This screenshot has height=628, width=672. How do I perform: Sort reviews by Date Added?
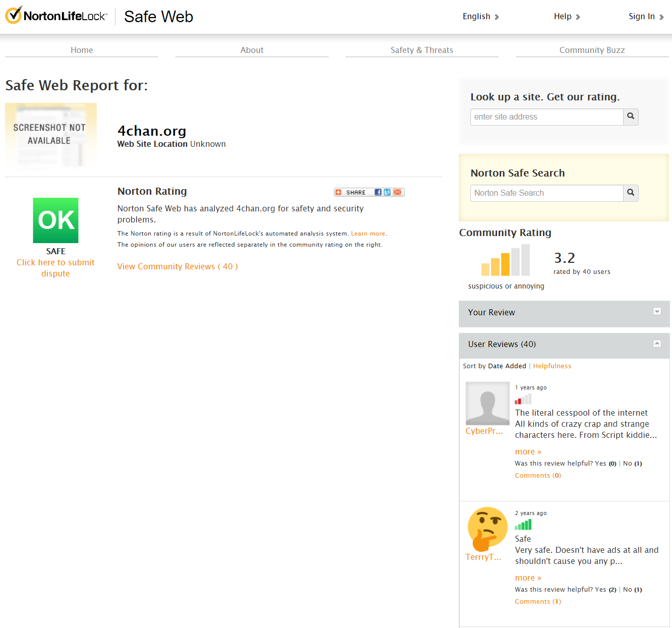point(507,366)
